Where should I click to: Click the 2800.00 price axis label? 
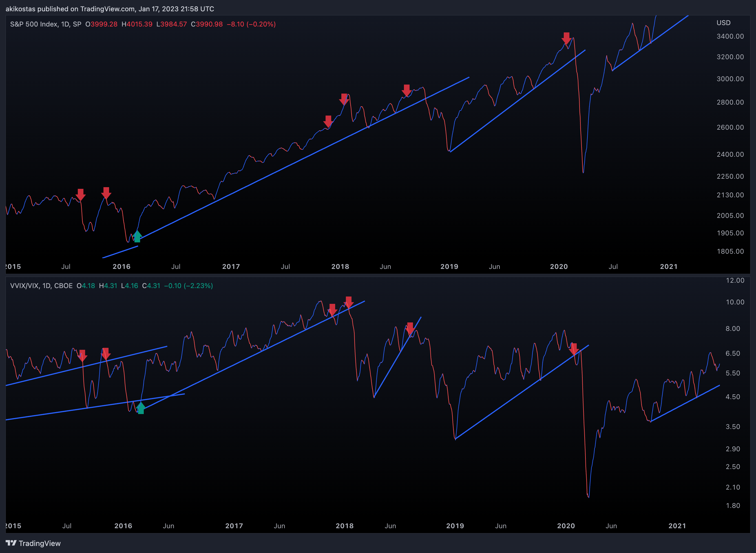coord(730,102)
